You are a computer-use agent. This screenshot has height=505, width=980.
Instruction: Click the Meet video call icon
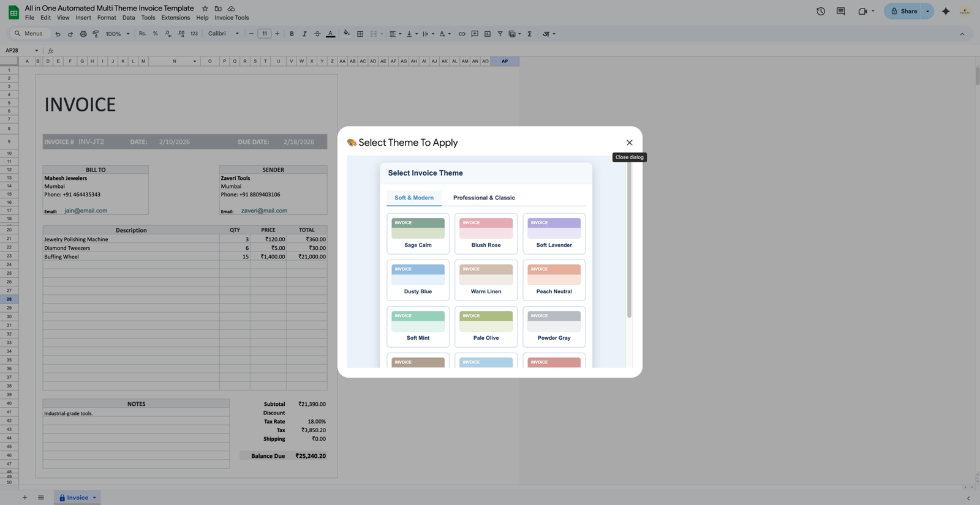click(863, 11)
